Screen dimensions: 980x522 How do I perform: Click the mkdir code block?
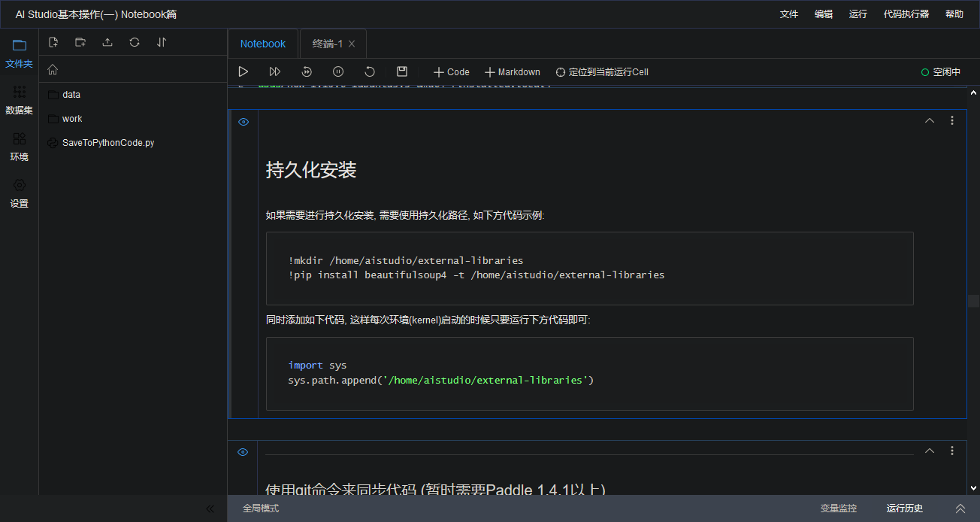coord(589,268)
